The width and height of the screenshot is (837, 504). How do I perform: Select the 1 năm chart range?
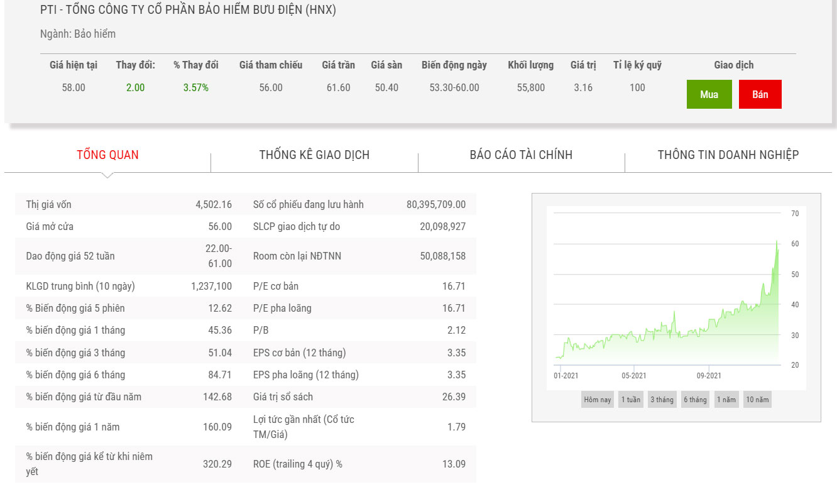[x=726, y=400]
